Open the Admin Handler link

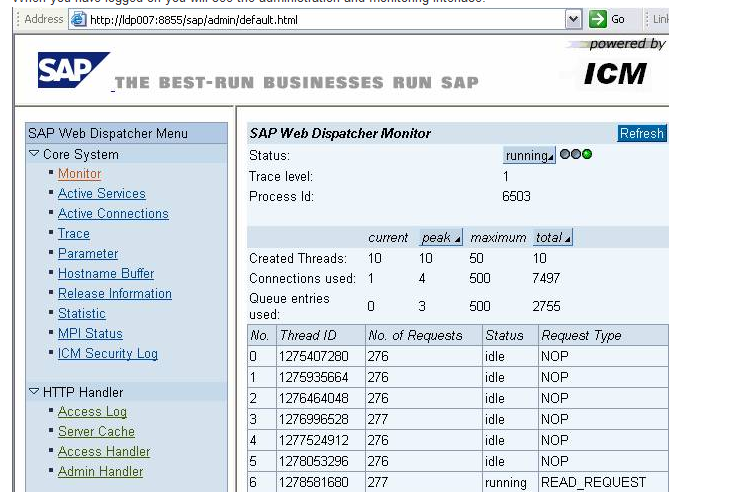pyautogui.click(x=100, y=472)
